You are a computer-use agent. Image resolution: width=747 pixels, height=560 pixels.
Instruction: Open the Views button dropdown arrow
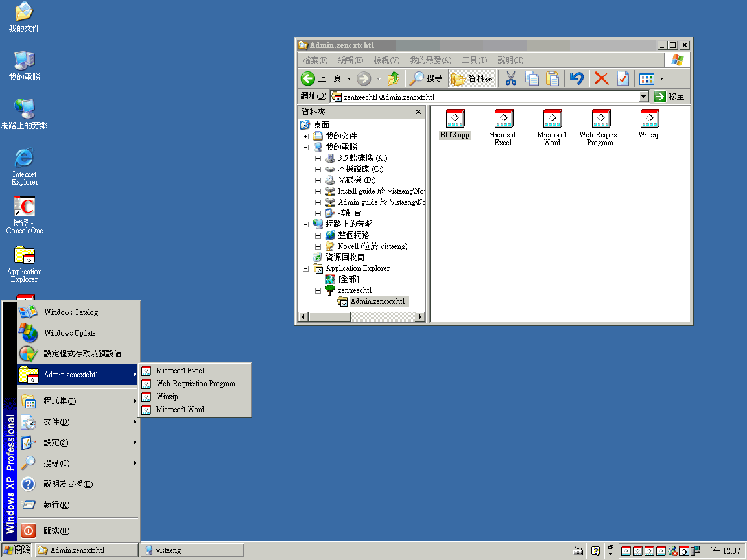(661, 79)
